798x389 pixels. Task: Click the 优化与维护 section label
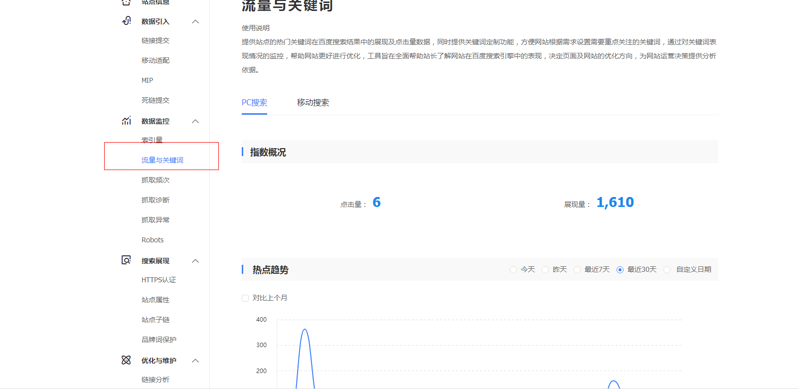[x=159, y=360]
